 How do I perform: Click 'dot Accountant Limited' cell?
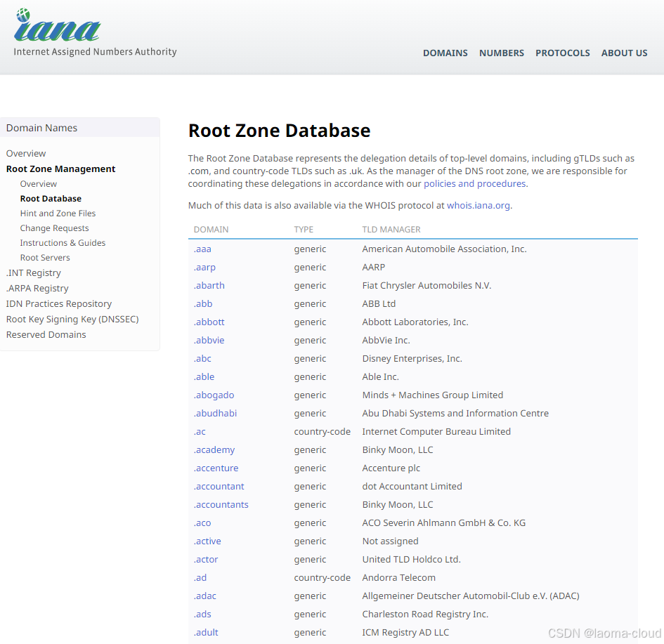[x=412, y=486]
